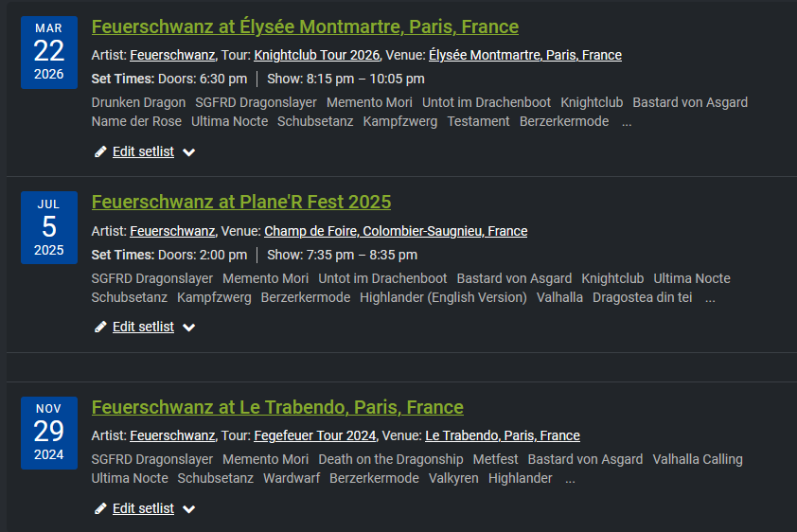Expand chevron under Élysée Montmartre setlist
797x532 pixels.
tap(188, 152)
